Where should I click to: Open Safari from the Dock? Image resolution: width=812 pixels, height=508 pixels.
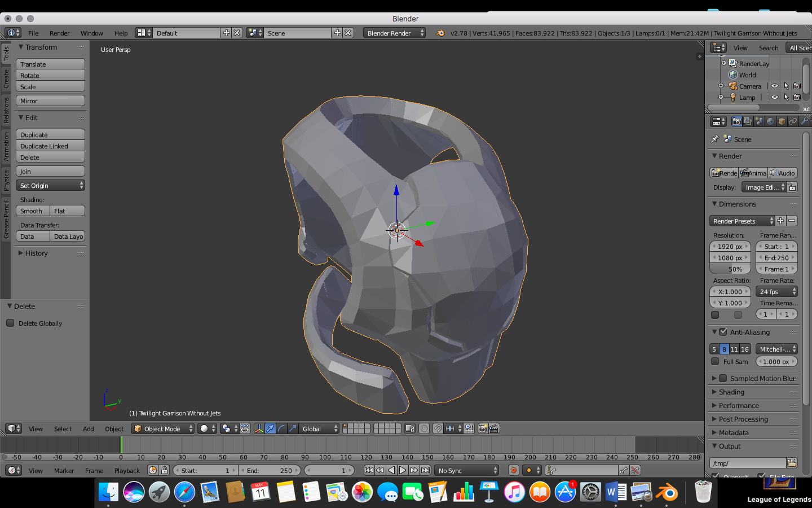pyautogui.click(x=184, y=492)
